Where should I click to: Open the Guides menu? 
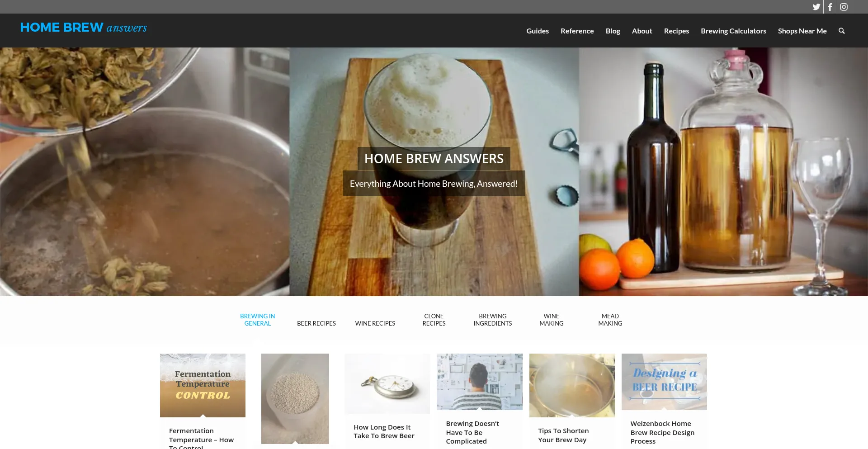point(537,31)
